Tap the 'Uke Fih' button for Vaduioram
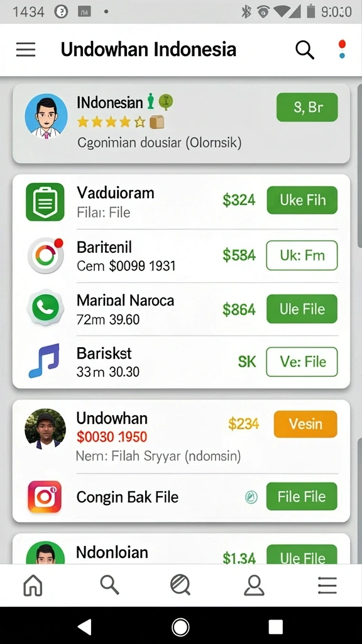Screen dimensions: 362x644 click(x=302, y=200)
